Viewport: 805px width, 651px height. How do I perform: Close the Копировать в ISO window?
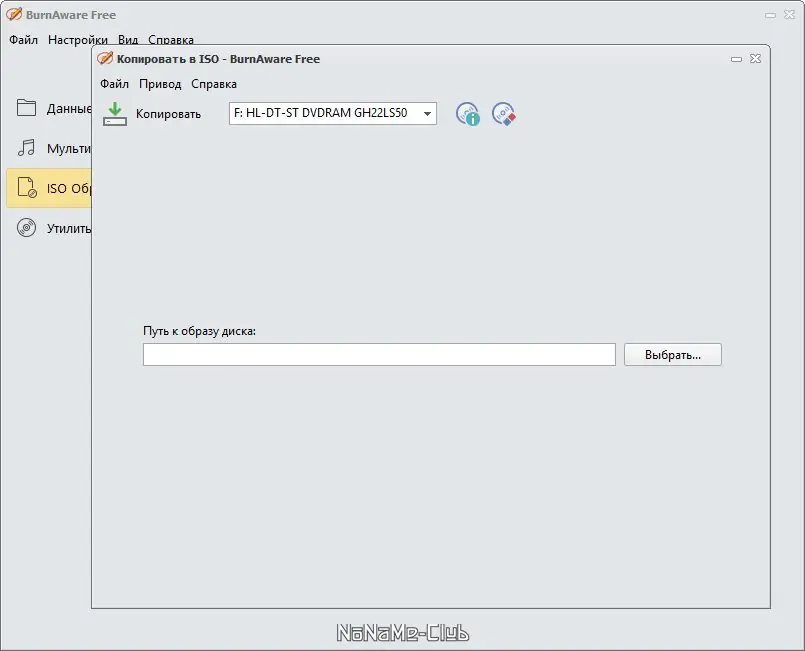click(755, 59)
